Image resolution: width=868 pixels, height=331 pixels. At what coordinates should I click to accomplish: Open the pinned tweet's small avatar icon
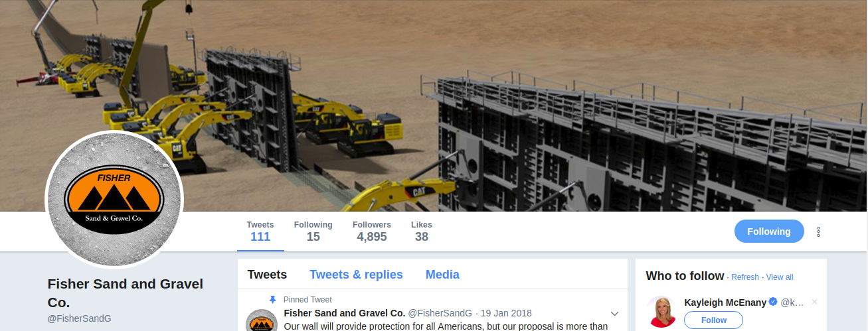(262, 320)
